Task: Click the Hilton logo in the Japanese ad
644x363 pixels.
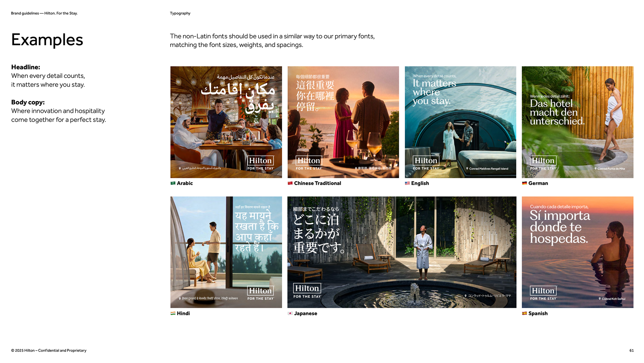Action: 307,288
